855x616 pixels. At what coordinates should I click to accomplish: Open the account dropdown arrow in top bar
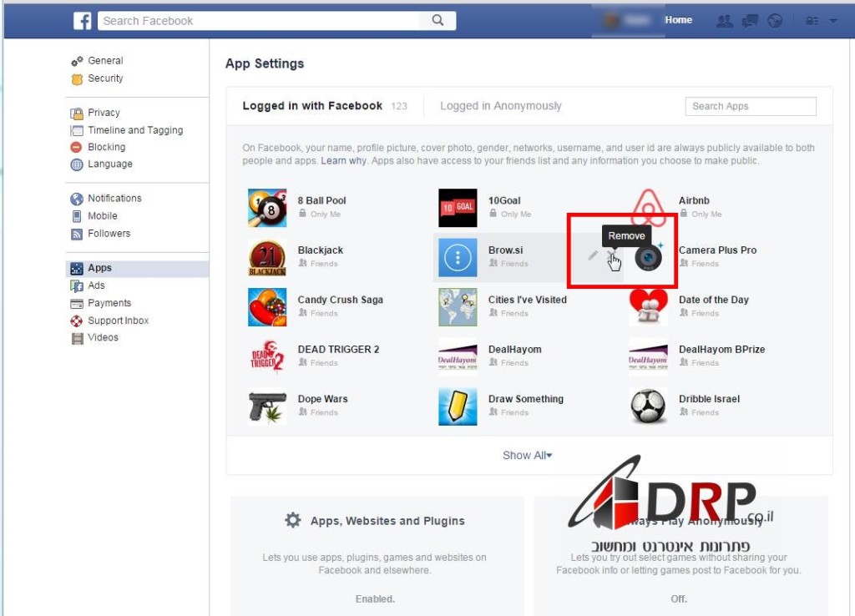[832, 21]
